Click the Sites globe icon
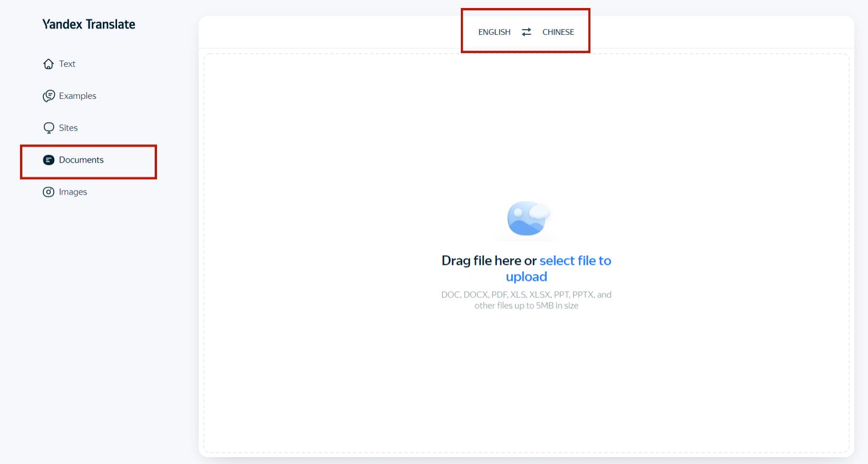Screen dimensions: 868x464 pos(49,128)
